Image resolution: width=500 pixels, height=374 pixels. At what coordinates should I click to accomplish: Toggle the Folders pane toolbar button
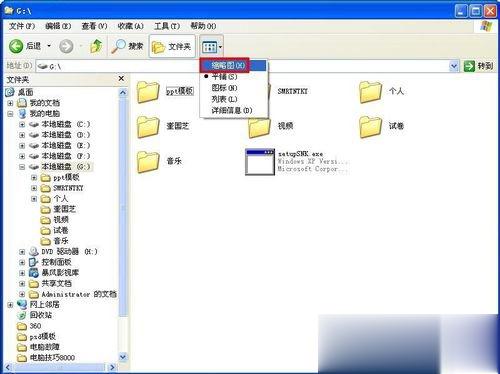(x=172, y=46)
